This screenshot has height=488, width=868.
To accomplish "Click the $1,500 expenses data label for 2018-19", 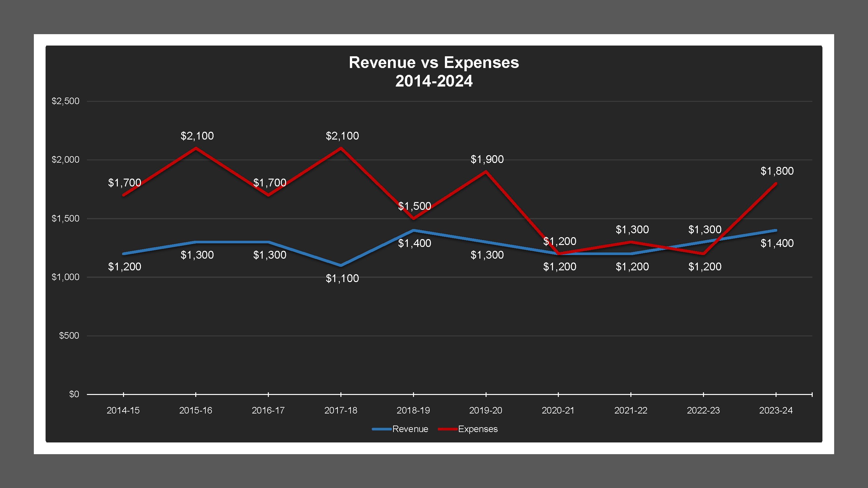I will pos(415,206).
